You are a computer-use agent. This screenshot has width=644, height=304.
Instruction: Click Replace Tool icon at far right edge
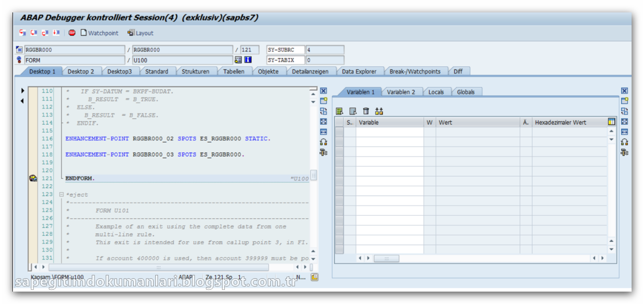pos(624,111)
